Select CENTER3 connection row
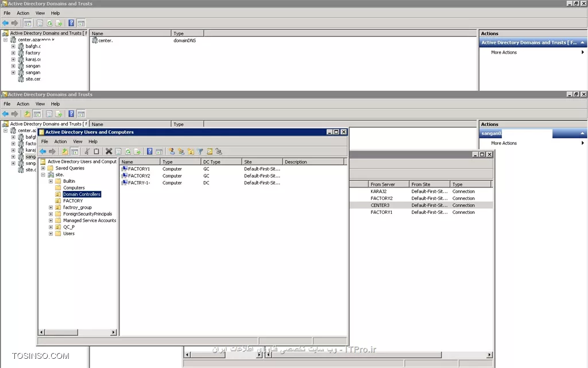 (421, 205)
